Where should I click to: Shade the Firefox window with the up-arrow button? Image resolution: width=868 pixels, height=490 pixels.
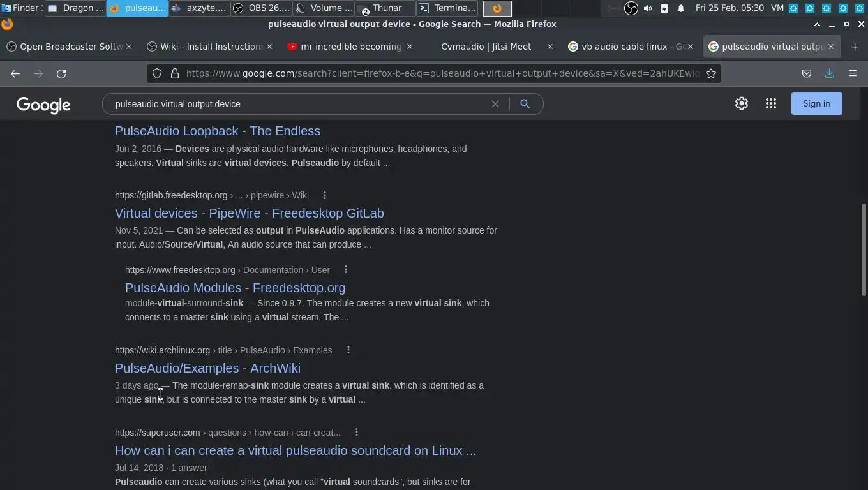click(x=817, y=24)
